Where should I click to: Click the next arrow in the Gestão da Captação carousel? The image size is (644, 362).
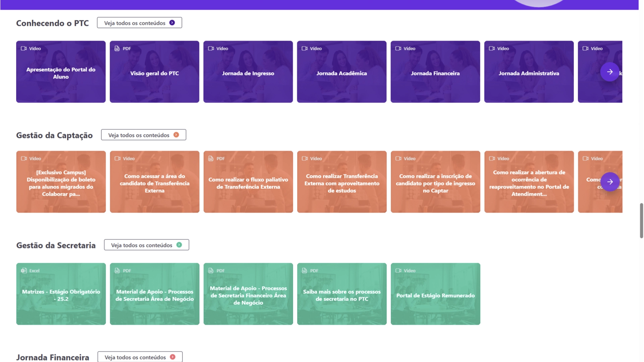[x=610, y=182]
